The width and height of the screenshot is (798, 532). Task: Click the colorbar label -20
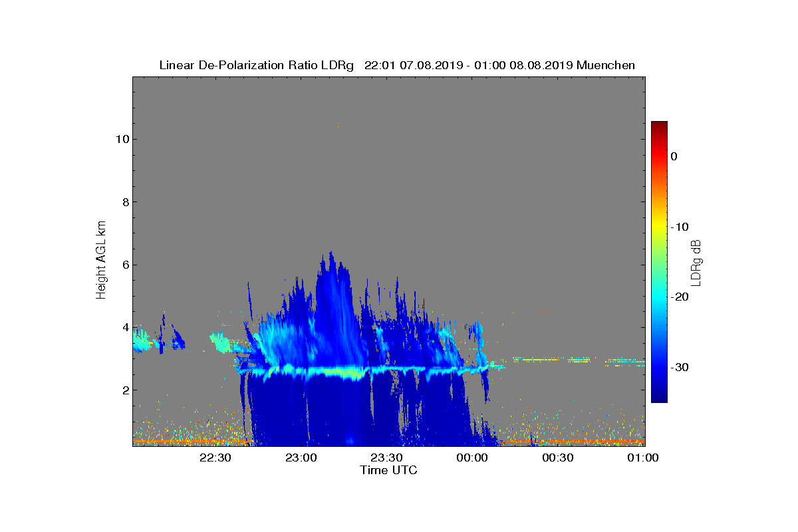coord(679,297)
